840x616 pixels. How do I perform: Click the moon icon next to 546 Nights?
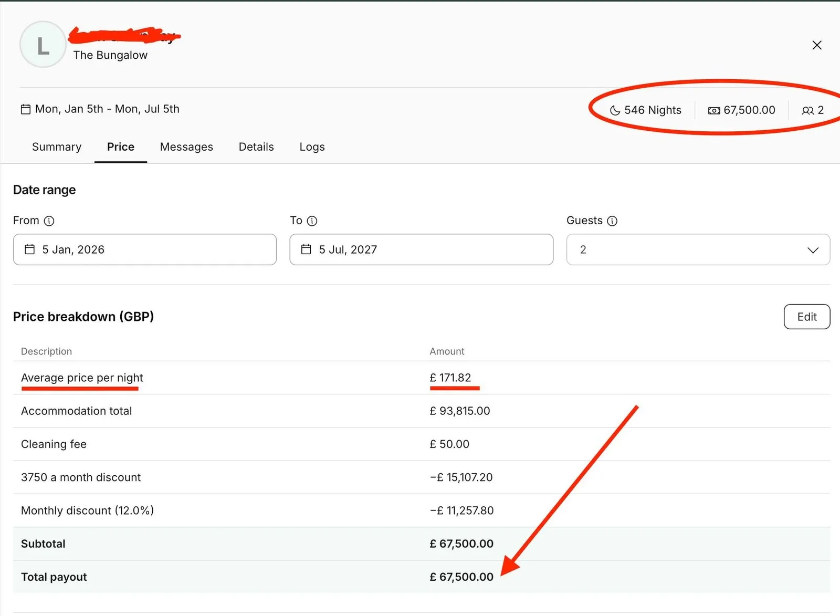pyautogui.click(x=615, y=110)
